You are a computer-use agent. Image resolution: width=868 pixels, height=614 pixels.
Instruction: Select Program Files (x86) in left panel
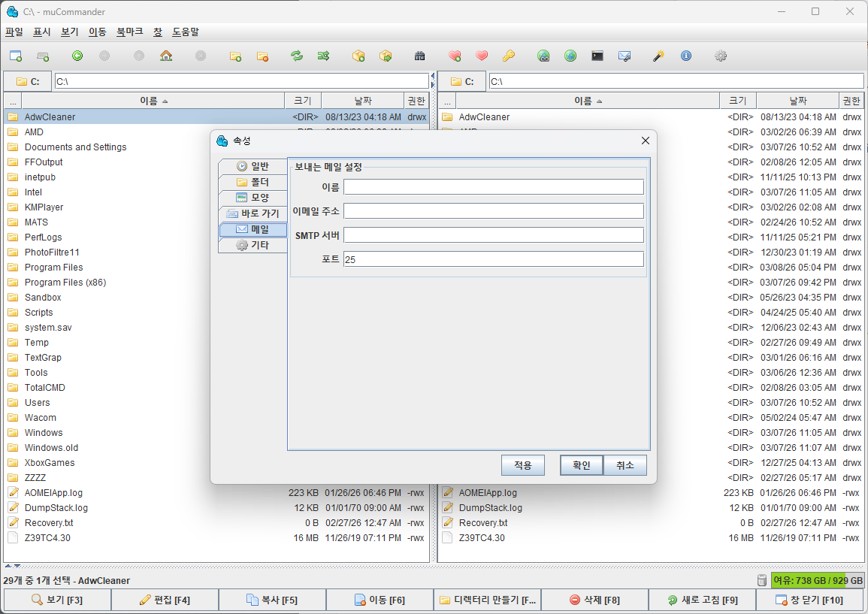[x=65, y=283]
